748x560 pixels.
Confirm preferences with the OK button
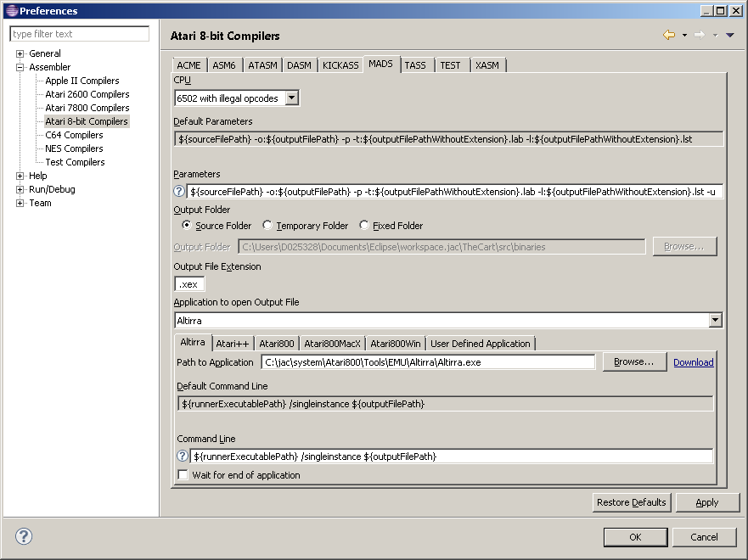[635, 537]
